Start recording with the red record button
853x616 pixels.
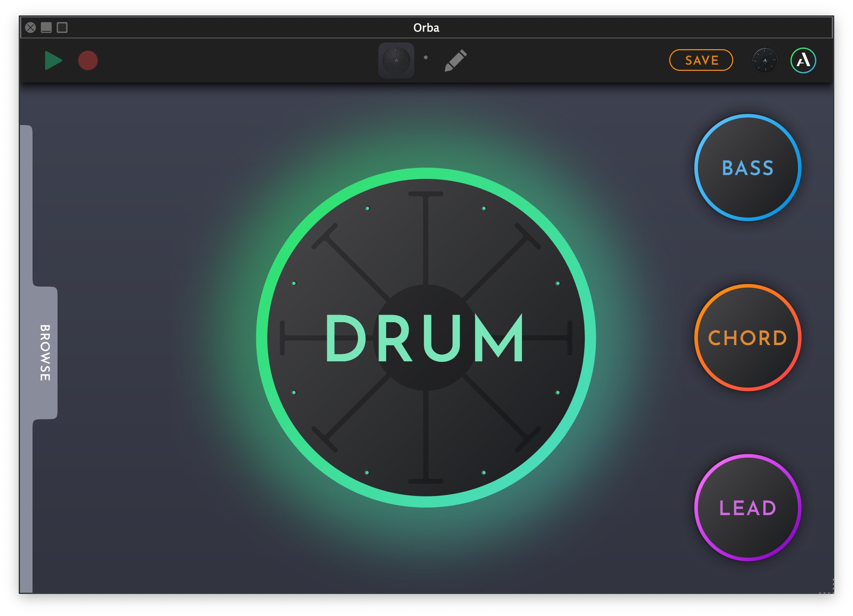pyautogui.click(x=88, y=61)
